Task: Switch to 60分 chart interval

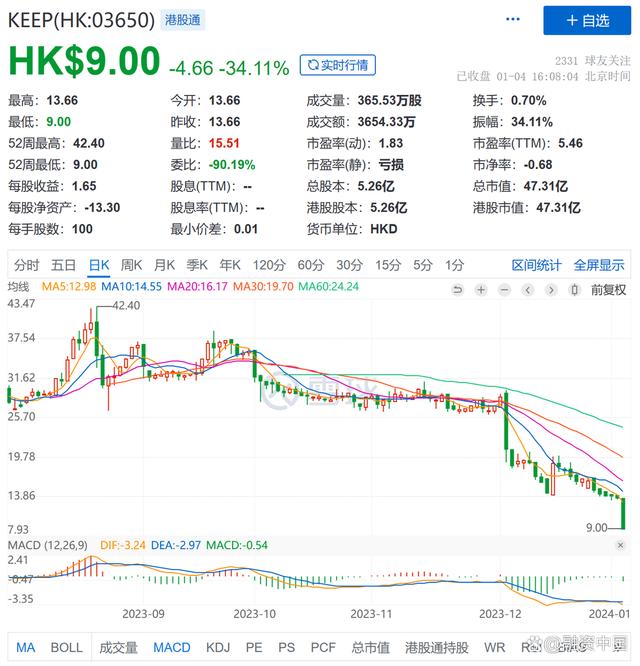Action: click(x=310, y=265)
